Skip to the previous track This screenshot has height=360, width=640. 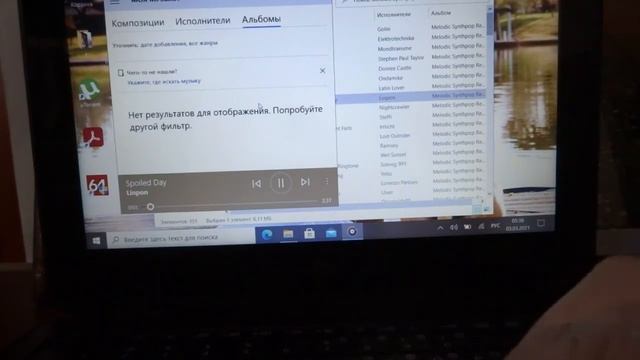pyautogui.click(x=256, y=184)
